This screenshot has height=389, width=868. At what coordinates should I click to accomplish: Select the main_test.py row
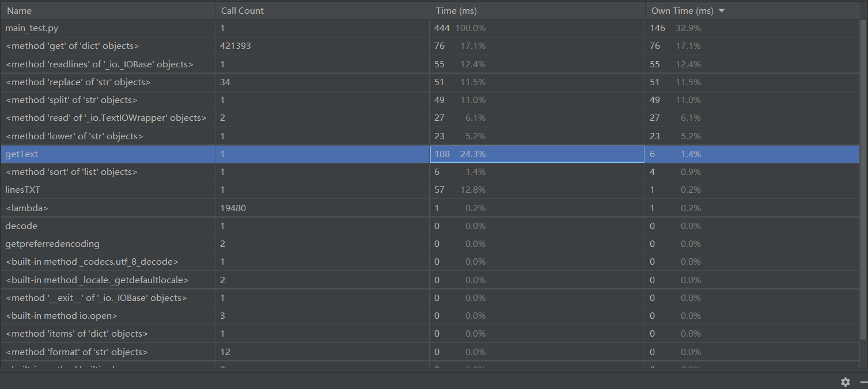pos(430,28)
